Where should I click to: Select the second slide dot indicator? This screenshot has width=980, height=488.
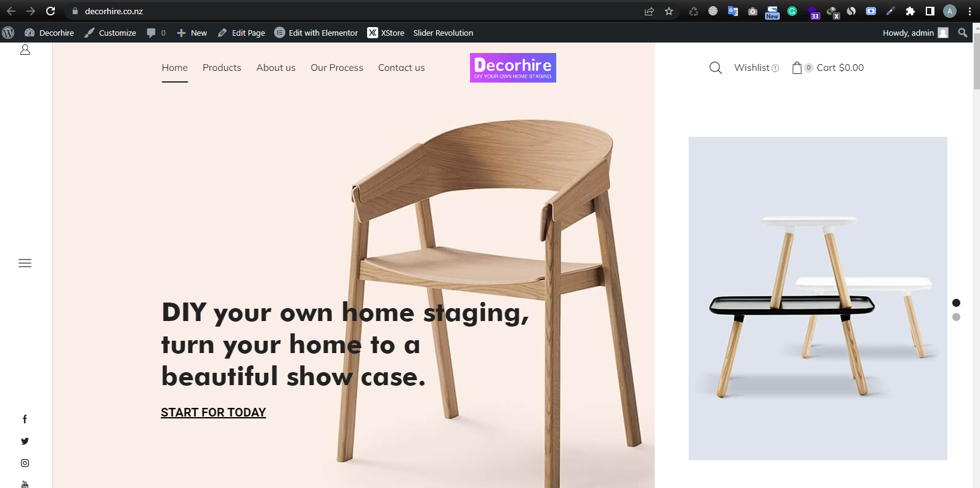point(956,317)
